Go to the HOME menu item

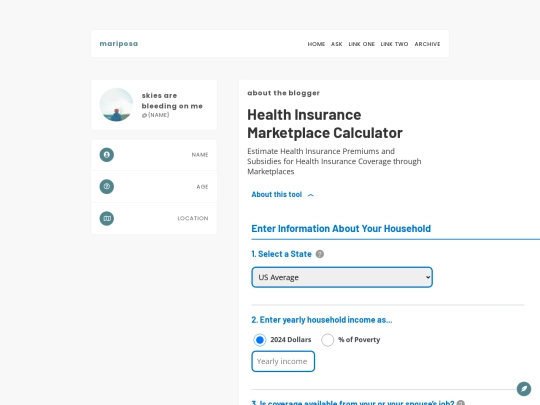click(x=316, y=44)
